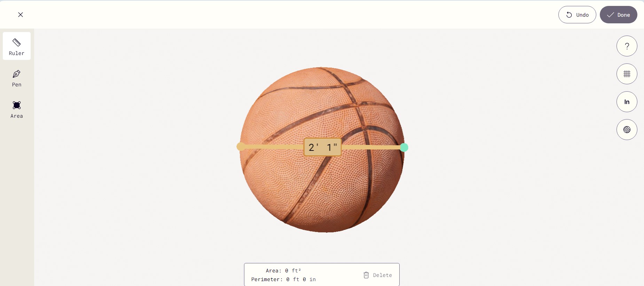Delete the selected measurement

coord(378,275)
